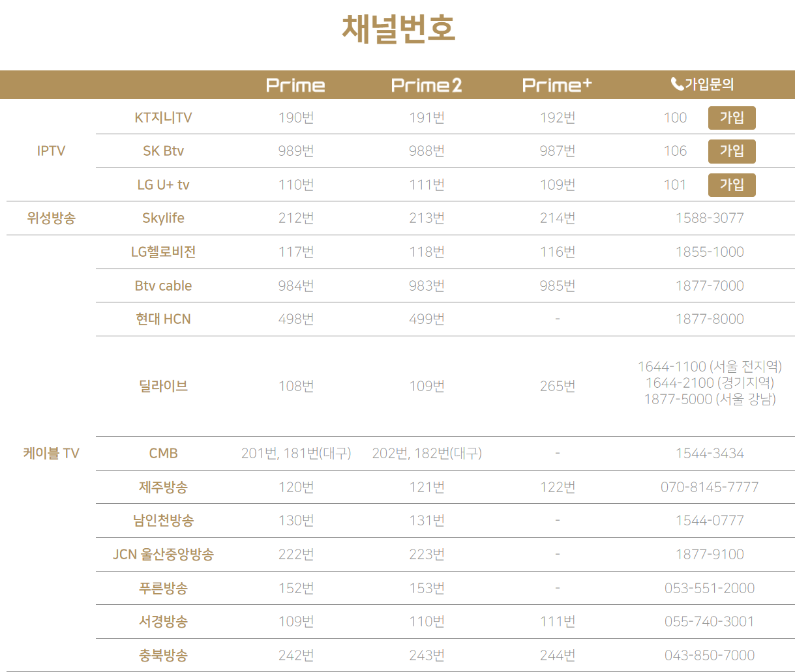This screenshot has height=672, width=795.
Task: Select the LG헬로비전 provider name
Action: coord(163,252)
